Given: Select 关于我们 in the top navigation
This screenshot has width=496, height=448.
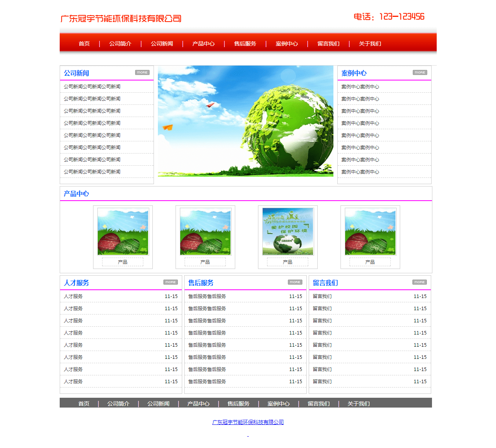Looking at the screenshot, I should point(370,44).
